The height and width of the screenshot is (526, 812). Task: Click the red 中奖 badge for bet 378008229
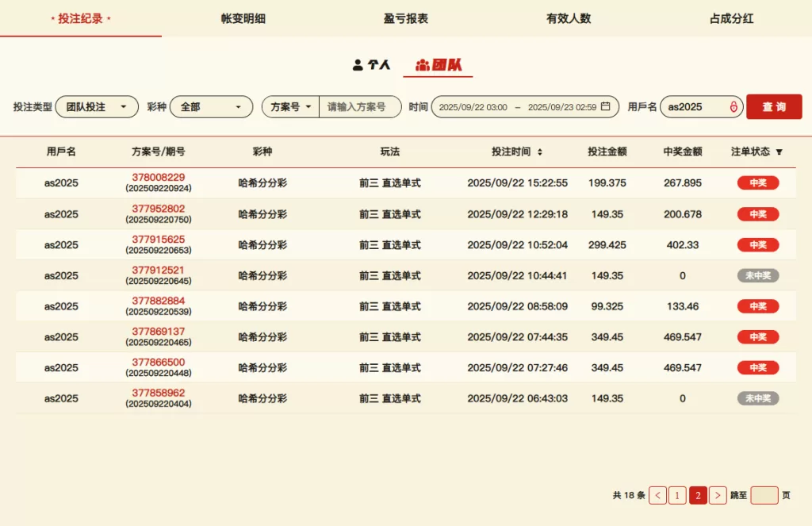click(x=758, y=183)
